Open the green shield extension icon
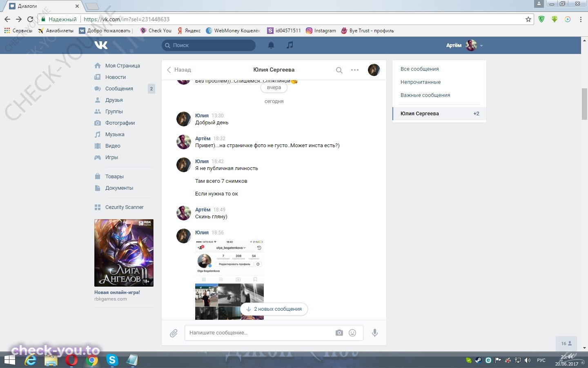Viewport: 588px width, 368px height. click(x=541, y=19)
